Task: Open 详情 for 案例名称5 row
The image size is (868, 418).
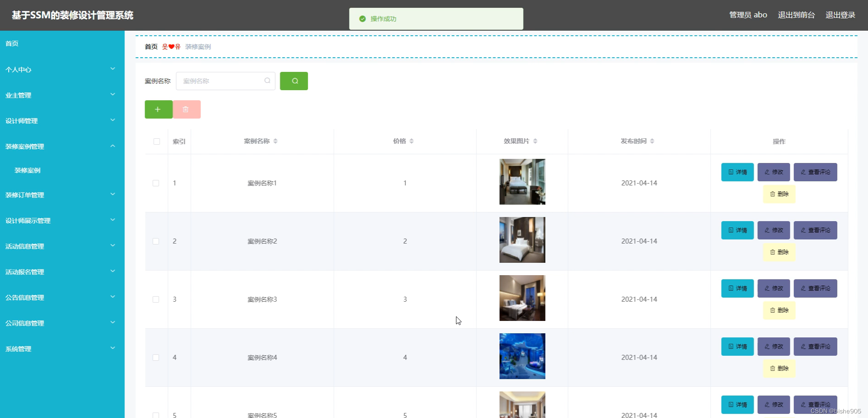Action: click(738, 405)
